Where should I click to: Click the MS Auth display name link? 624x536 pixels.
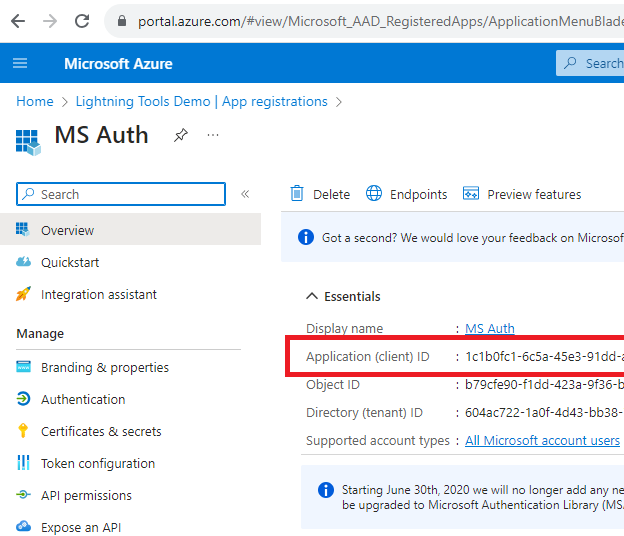tap(489, 329)
